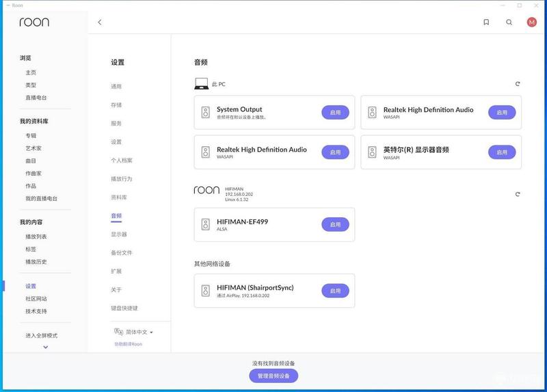Viewport: 547px width, 392px height.
Task: Open 备份文件 settings tab
Action: 122,253
